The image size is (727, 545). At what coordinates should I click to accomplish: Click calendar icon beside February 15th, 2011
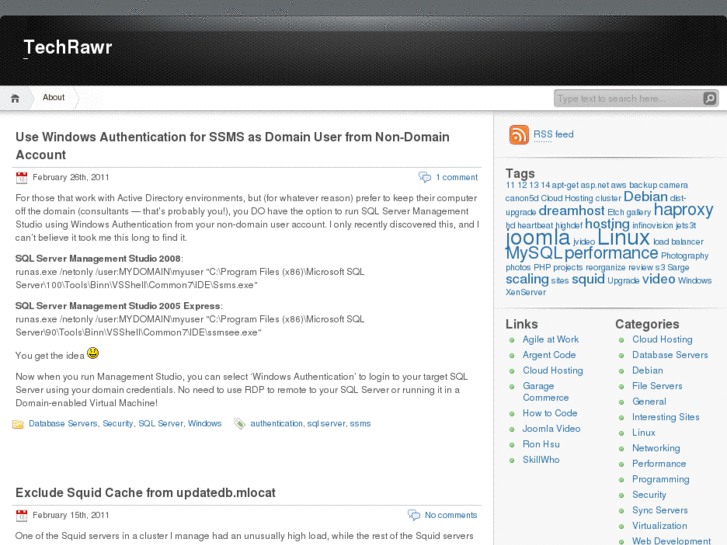[x=21, y=515]
